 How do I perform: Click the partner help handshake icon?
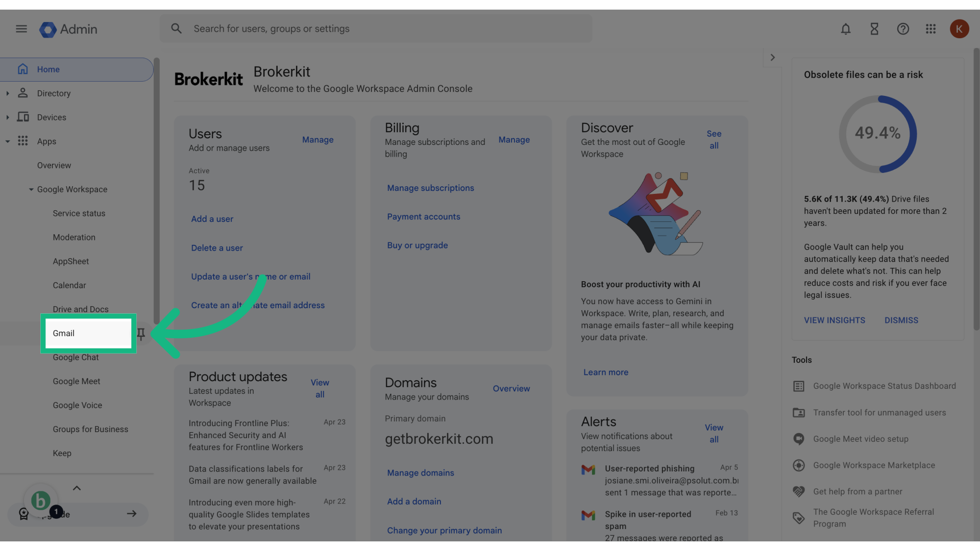(x=799, y=492)
